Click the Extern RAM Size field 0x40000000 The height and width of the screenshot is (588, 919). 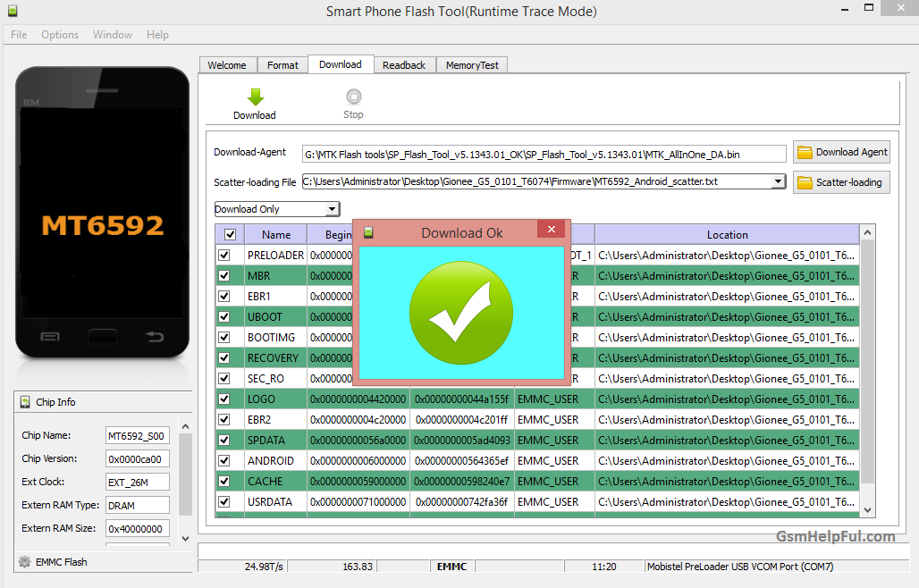[x=137, y=529]
